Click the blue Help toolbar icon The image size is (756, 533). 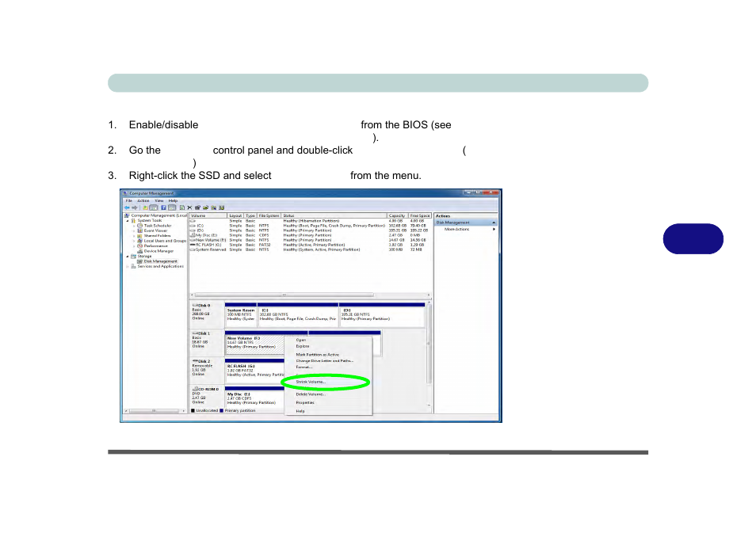click(163, 207)
